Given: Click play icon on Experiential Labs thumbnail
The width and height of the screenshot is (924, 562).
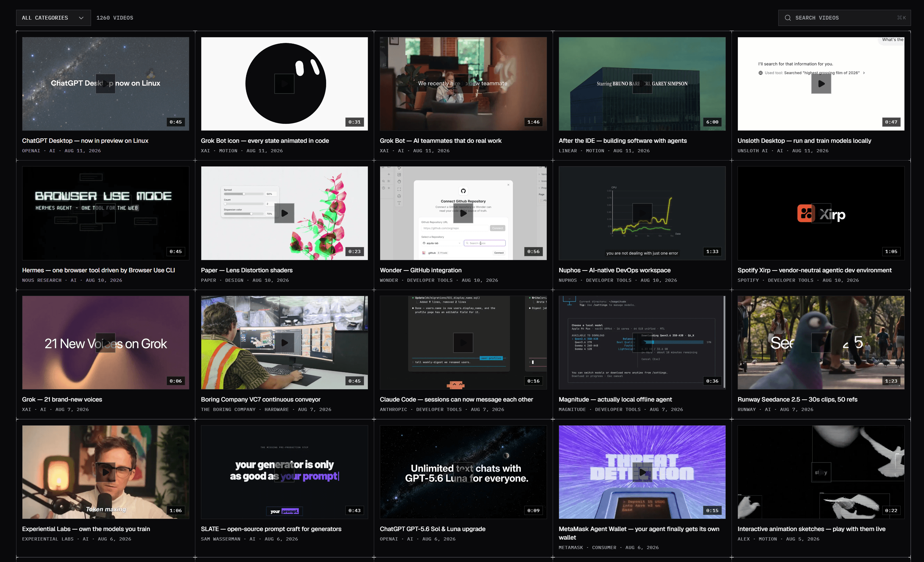Looking at the screenshot, I should pos(105,472).
